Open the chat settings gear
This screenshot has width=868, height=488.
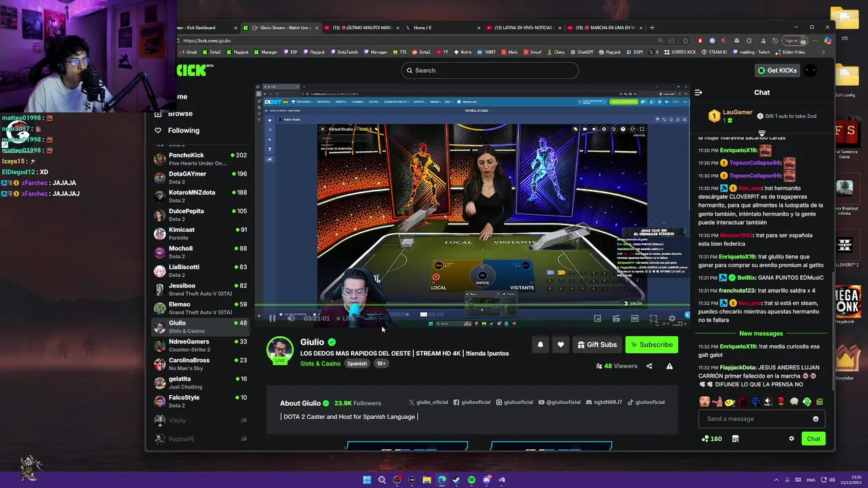click(x=791, y=439)
